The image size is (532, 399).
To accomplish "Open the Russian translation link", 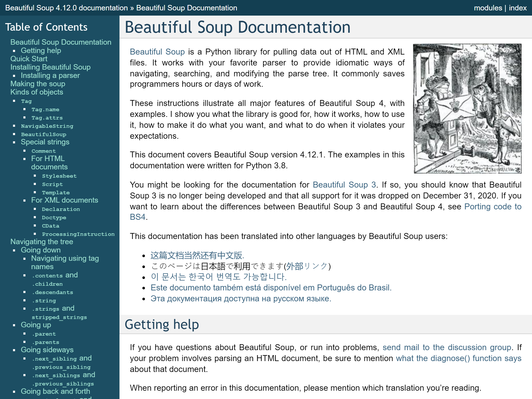I will pos(241,298).
